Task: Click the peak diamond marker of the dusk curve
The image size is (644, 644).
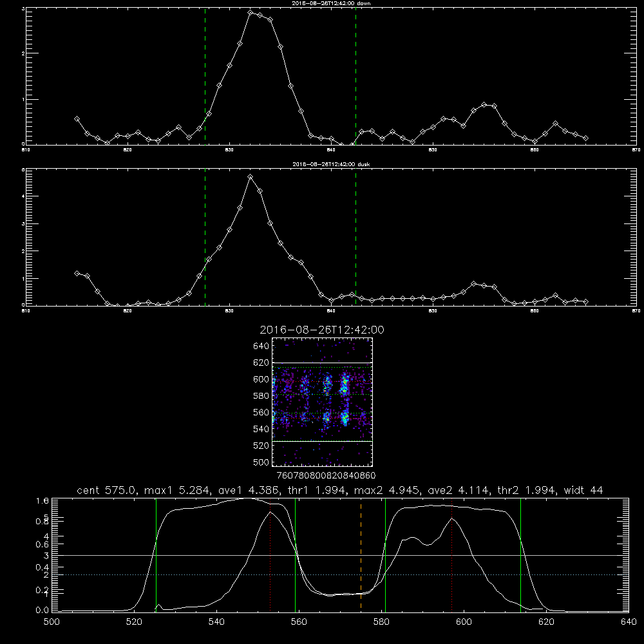Action: tap(250, 177)
